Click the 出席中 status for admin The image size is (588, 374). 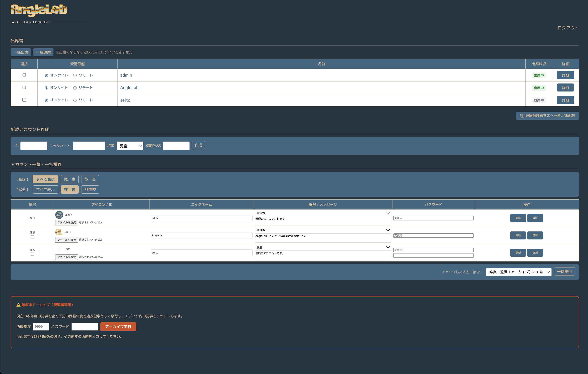539,75
